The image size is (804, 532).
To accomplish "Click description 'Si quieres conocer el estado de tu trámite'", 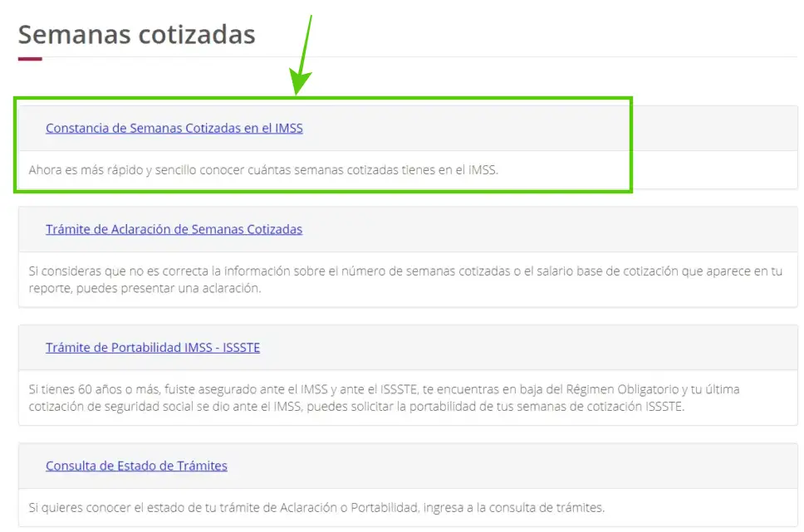I will point(317,508).
